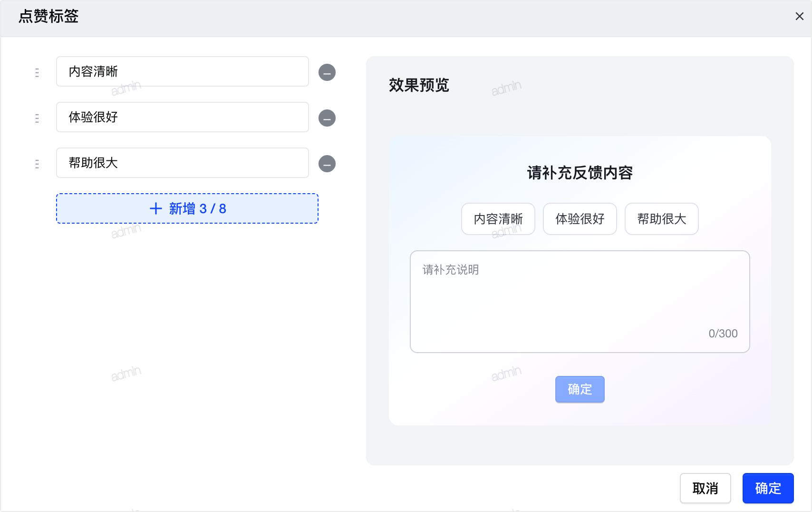
Task: Grab the drag handle beside 体验很好
Action: point(37,118)
